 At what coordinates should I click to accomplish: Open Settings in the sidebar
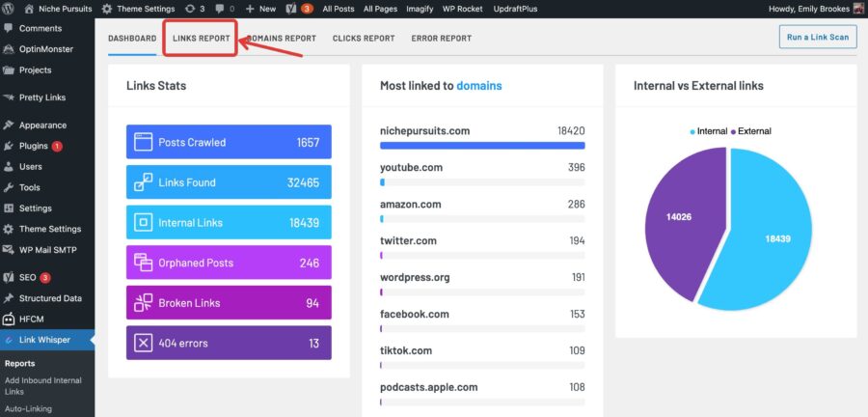(x=36, y=208)
